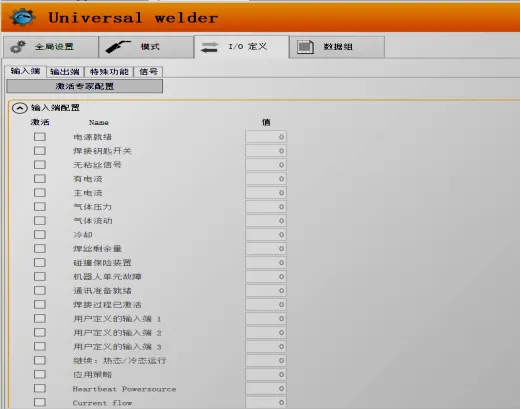Switch to the 输入端 tab
The image size is (521, 409).
(x=26, y=71)
